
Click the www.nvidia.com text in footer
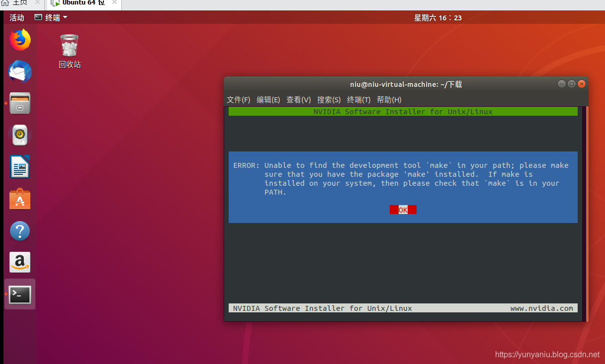pos(542,308)
